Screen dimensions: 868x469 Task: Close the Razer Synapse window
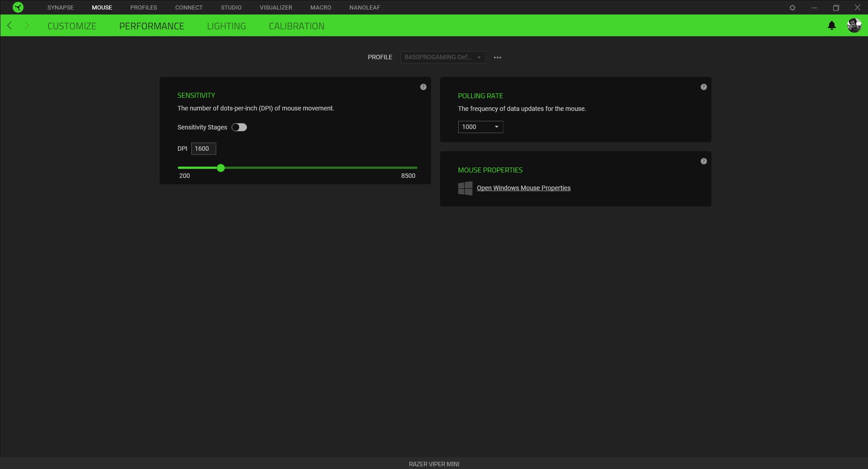pyautogui.click(x=857, y=8)
